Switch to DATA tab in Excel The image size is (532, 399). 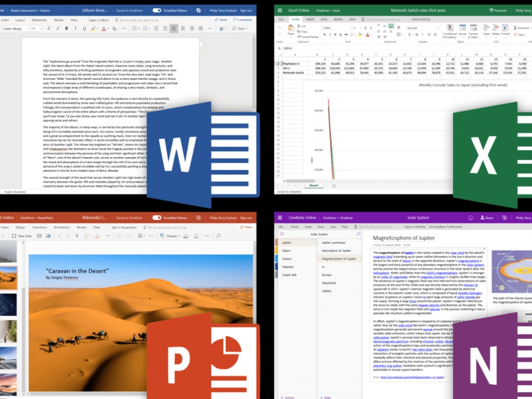point(324,19)
